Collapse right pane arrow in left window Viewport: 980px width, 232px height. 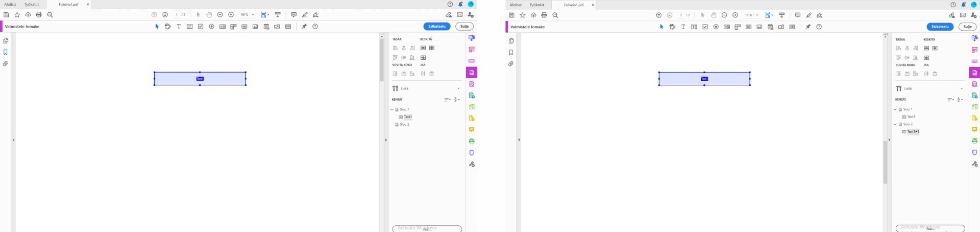coord(386,140)
